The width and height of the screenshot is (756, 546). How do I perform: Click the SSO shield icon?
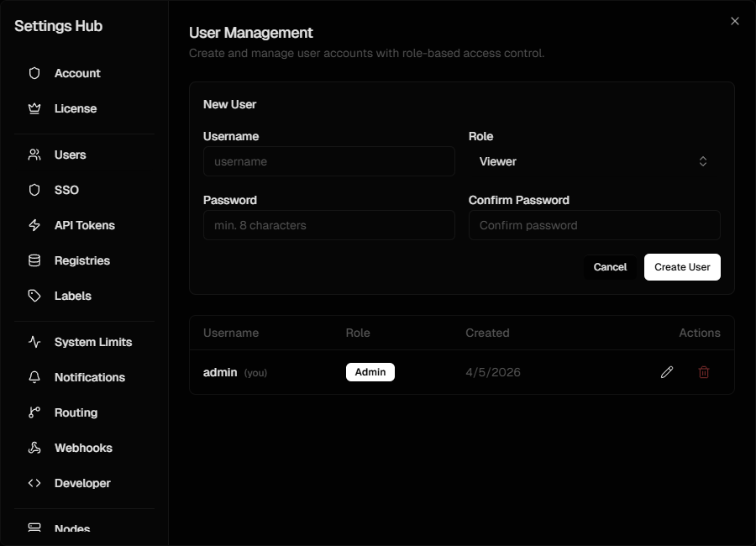pyautogui.click(x=34, y=190)
